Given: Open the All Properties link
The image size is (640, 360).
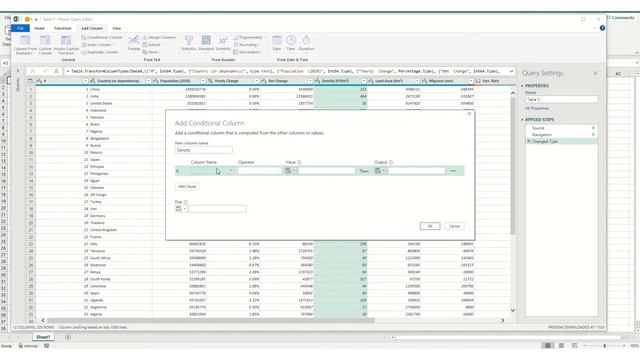Looking at the screenshot, I should (537, 109).
